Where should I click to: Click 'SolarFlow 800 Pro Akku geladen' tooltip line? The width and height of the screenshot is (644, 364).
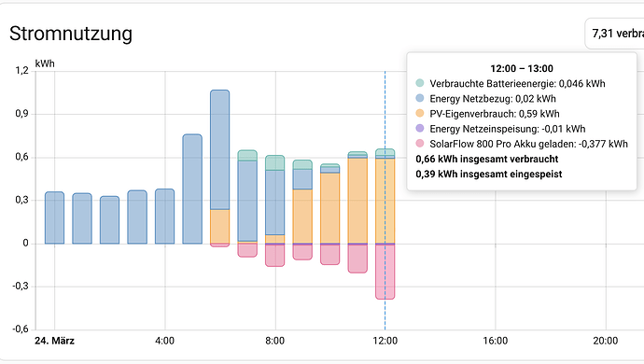tap(528, 144)
